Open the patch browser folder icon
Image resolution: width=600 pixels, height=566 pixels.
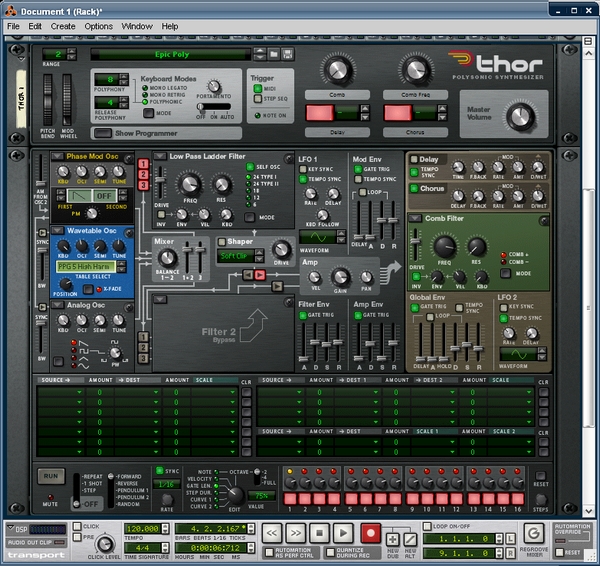coord(274,54)
